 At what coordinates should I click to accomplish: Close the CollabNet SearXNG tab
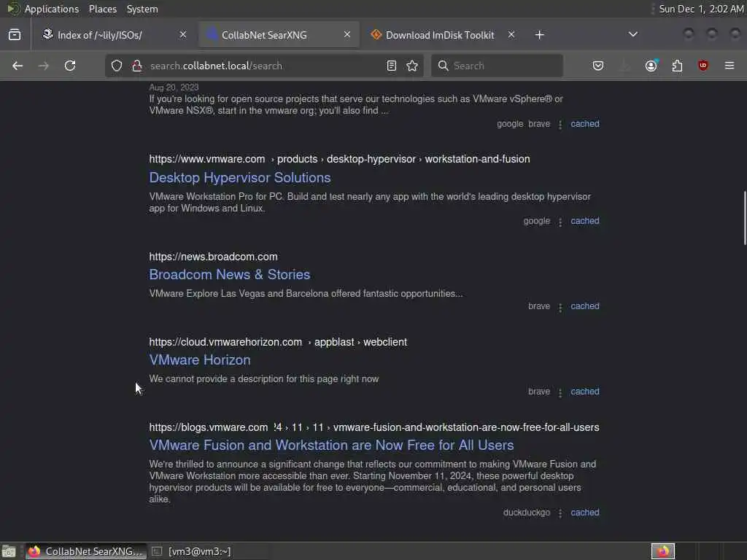click(x=347, y=35)
